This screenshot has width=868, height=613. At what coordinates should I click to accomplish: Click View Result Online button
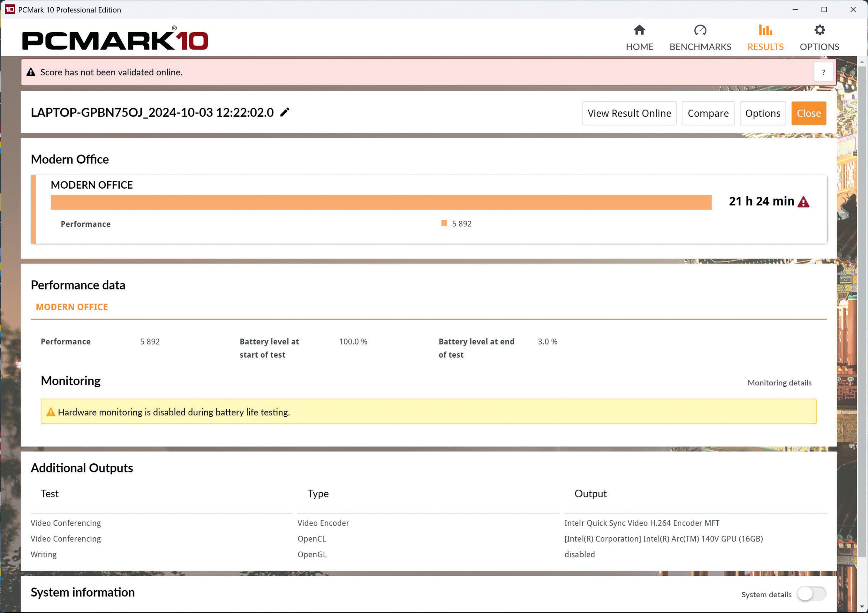(629, 113)
